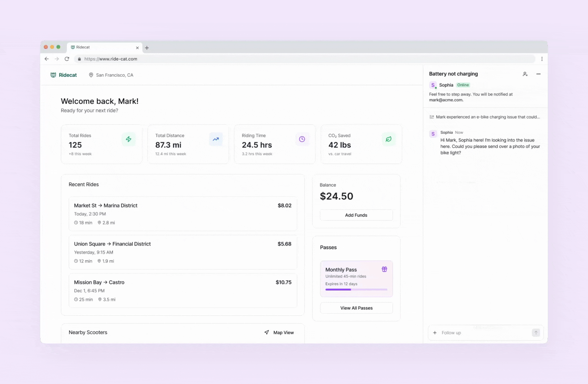Click the trend arrow Total Distance icon

pos(216,139)
